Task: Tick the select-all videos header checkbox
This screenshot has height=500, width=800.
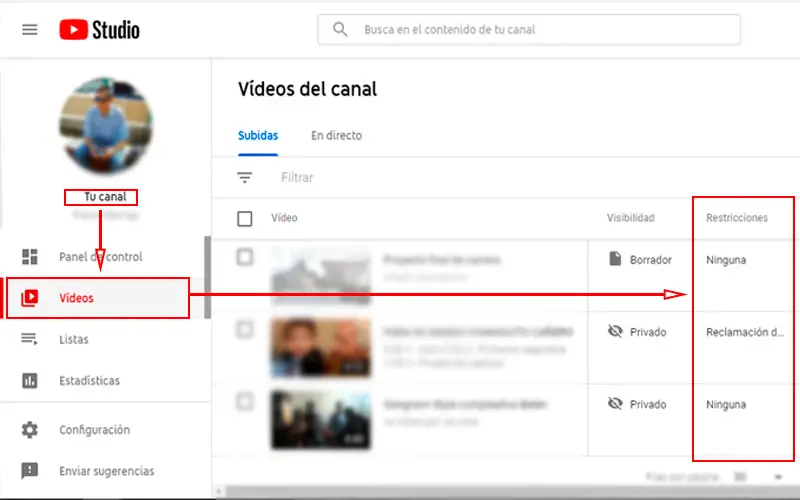Action: point(245,218)
